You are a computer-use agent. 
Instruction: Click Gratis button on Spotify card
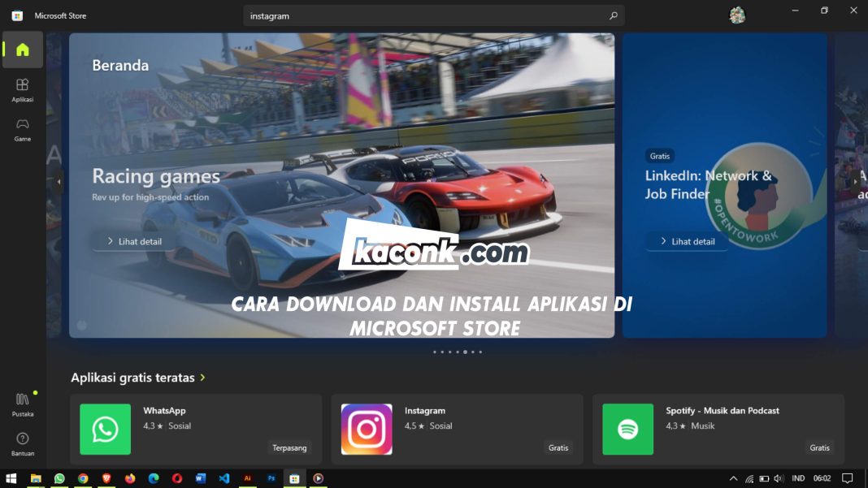(819, 447)
